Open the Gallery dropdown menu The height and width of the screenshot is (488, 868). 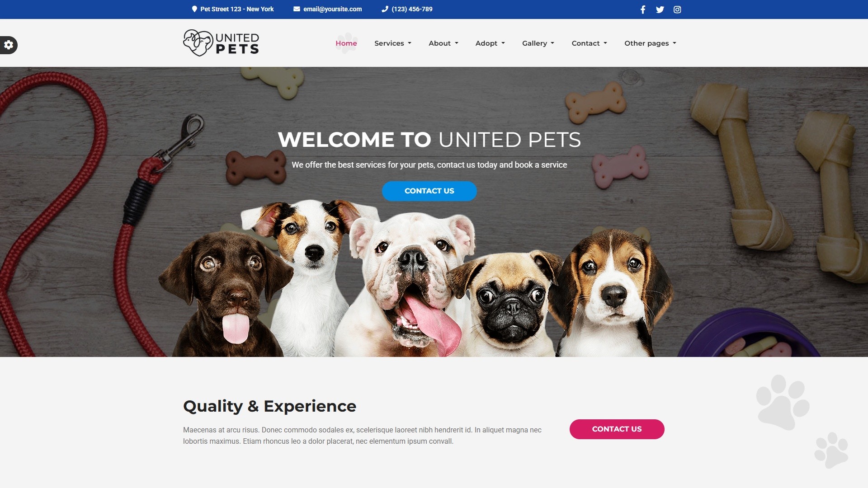(x=538, y=43)
